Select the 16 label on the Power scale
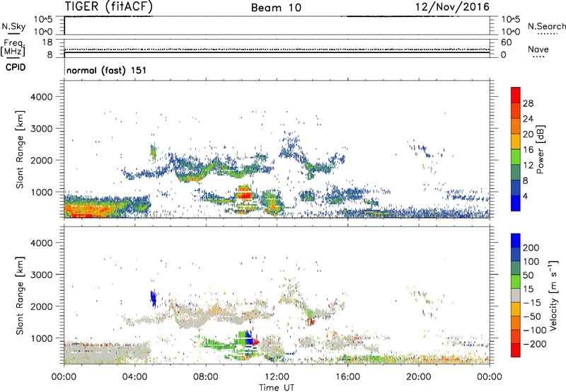 pos(528,150)
